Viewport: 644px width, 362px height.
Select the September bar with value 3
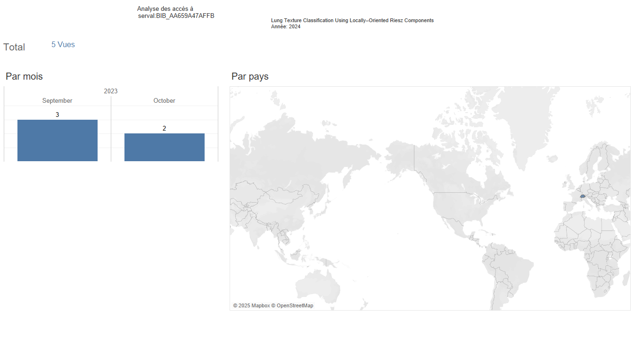[x=58, y=140]
